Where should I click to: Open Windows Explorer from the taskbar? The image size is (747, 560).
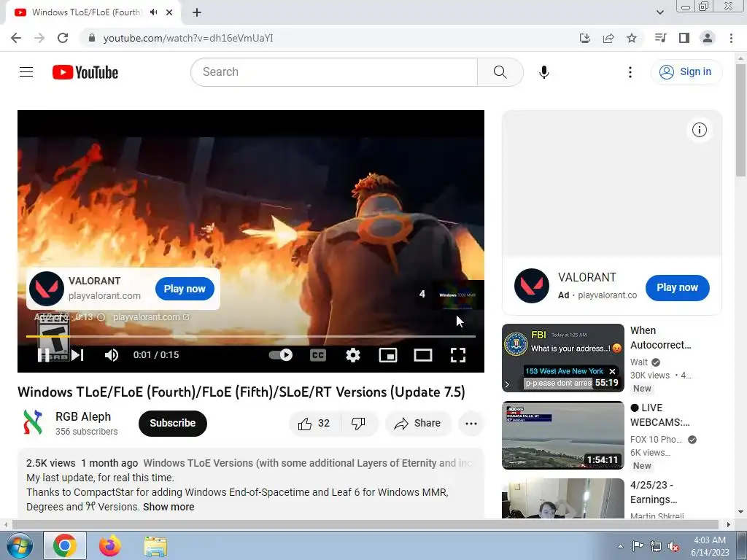coord(155,545)
